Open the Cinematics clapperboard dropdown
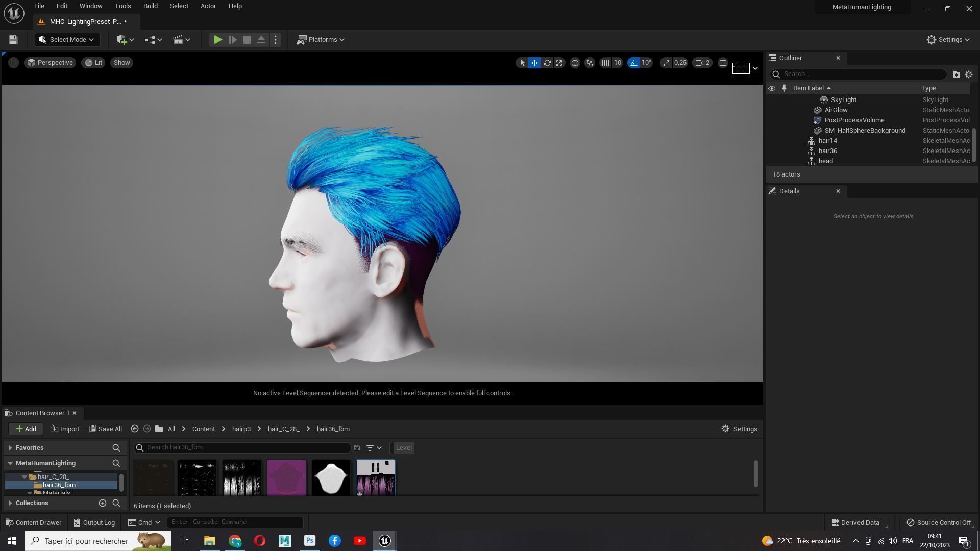This screenshot has height=551, width=980. pyautogui.click(x=181, y=40)
